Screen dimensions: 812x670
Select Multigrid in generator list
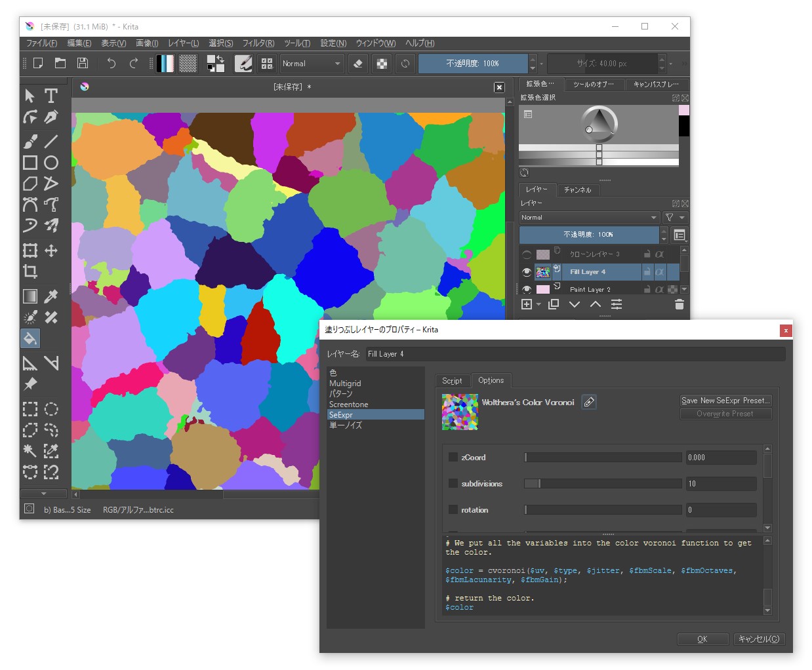tap(376, 384)
